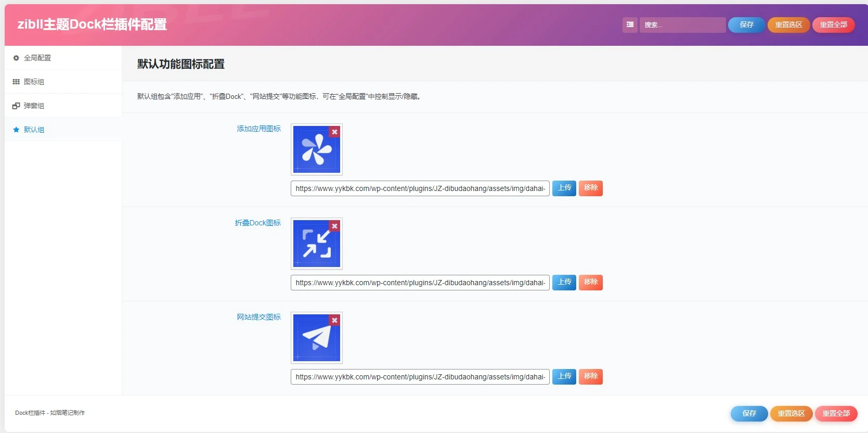Click 重置选区 button in bottom footer
Image resolution: width=868 pixels, height=433 pixels.
(x=791, y=413)
